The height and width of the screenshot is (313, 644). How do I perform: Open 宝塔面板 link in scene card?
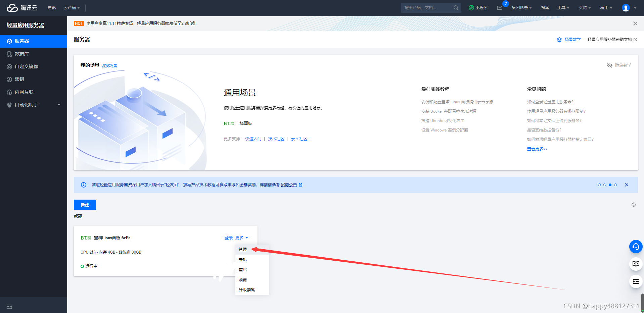pos(238,123)
